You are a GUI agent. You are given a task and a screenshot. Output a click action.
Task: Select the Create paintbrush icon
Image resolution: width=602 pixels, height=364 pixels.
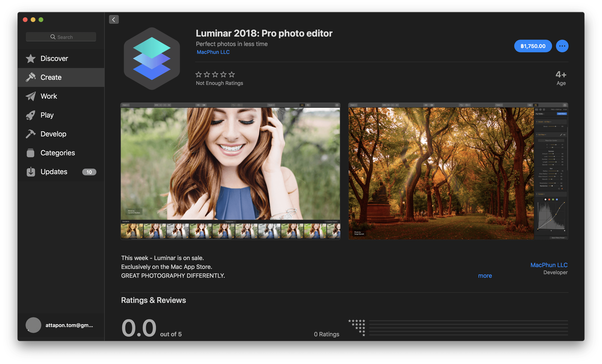[30, 77]
